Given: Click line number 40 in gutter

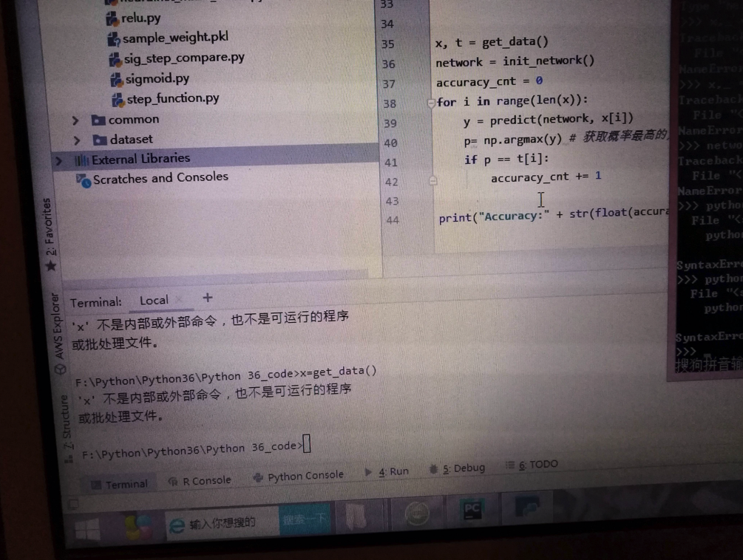Looking at the screenshot, I should pos(391,143).
